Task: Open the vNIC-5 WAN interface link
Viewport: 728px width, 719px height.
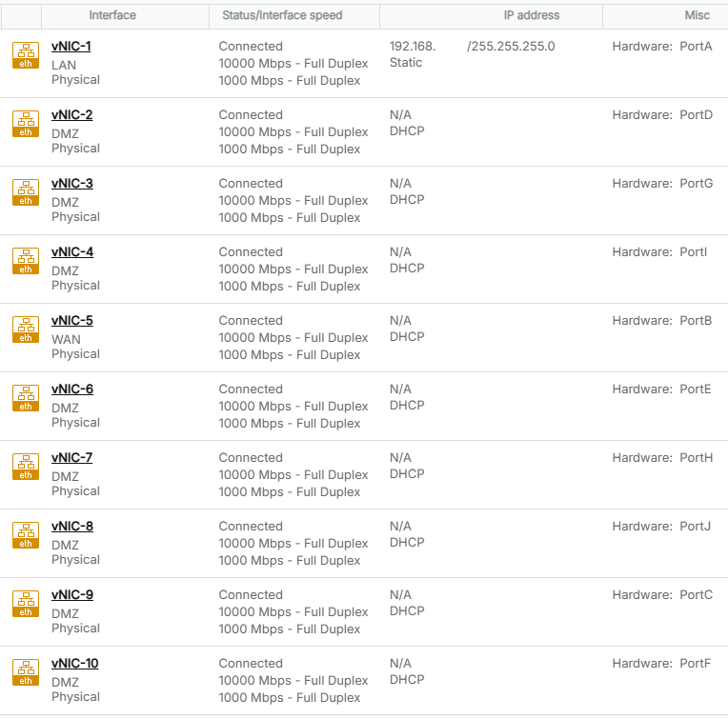Action: tap(71, 321)
